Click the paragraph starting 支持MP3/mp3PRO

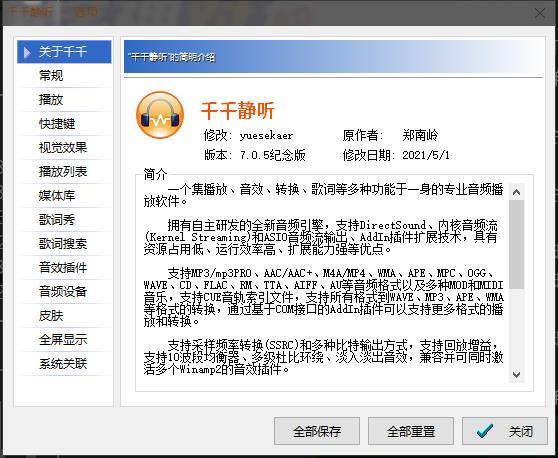pyautogui.click(x=323, y=297)
